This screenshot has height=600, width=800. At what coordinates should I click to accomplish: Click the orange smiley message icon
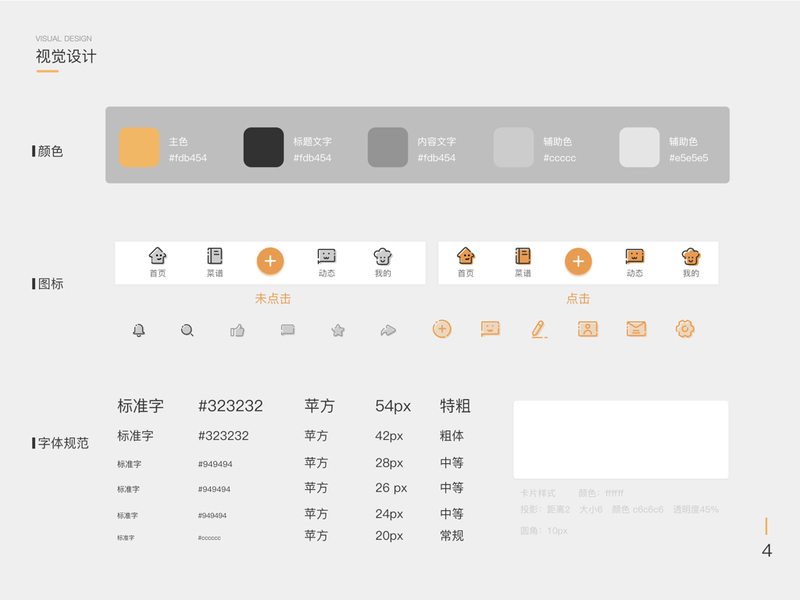coord(490,329)
